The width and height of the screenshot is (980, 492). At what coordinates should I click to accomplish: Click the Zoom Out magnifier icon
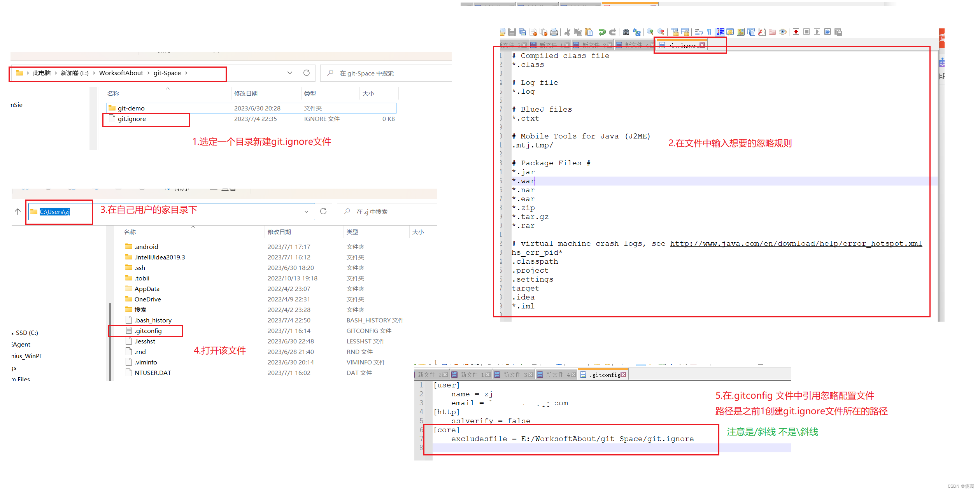pos(661,32)
